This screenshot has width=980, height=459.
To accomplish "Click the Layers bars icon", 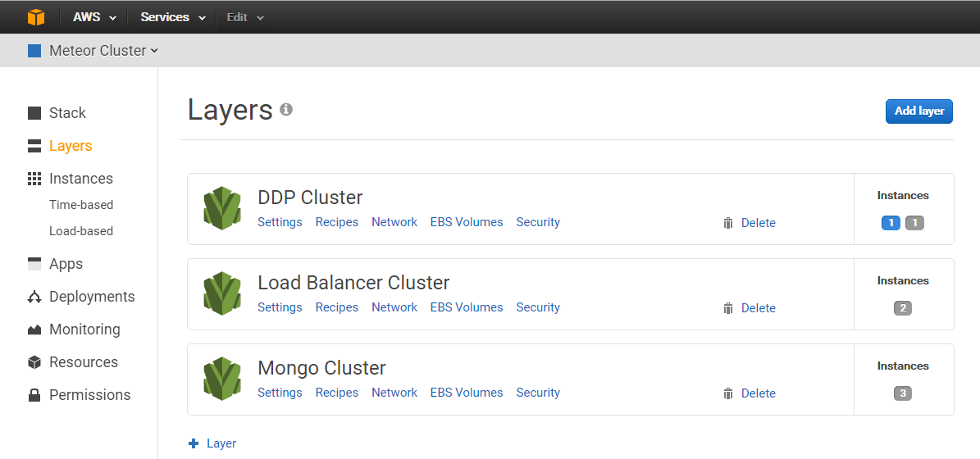I will 34,146.
